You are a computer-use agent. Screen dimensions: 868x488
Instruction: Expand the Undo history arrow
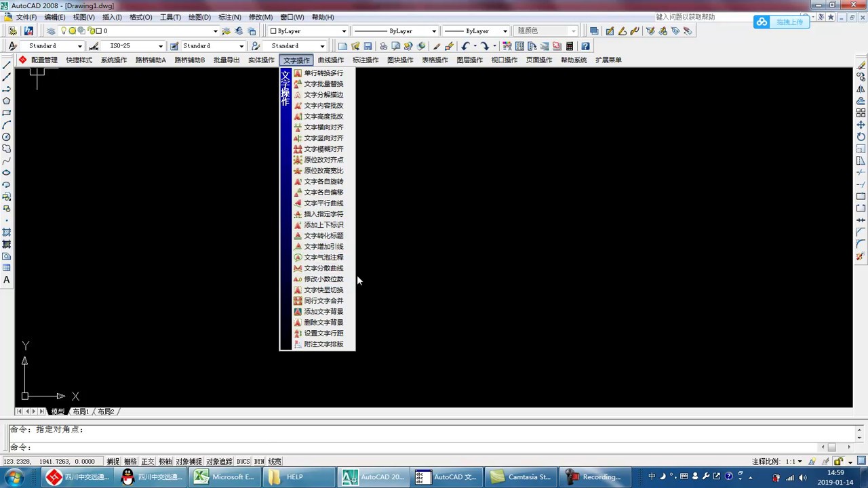coord(475,46)
